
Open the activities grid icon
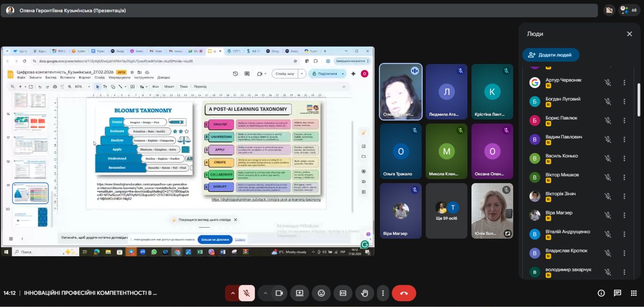click(x=634, y=293)
